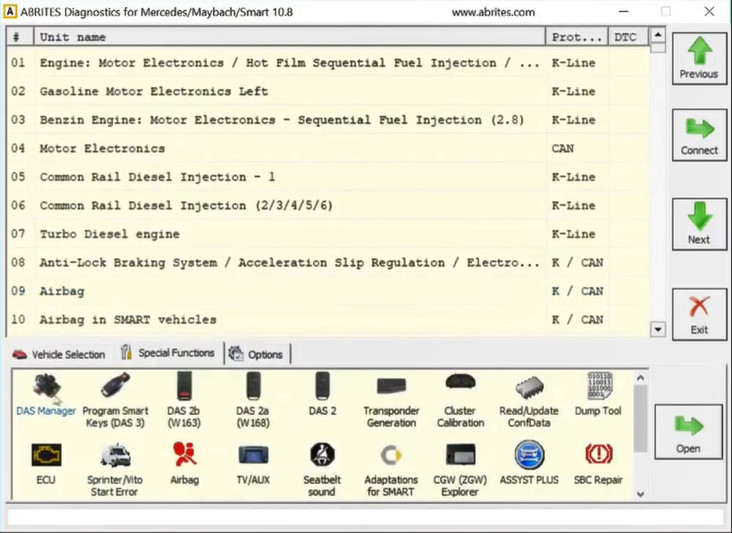Select row 04 Motor Electronics
This screenshot has height=533, width=732.
328,148
